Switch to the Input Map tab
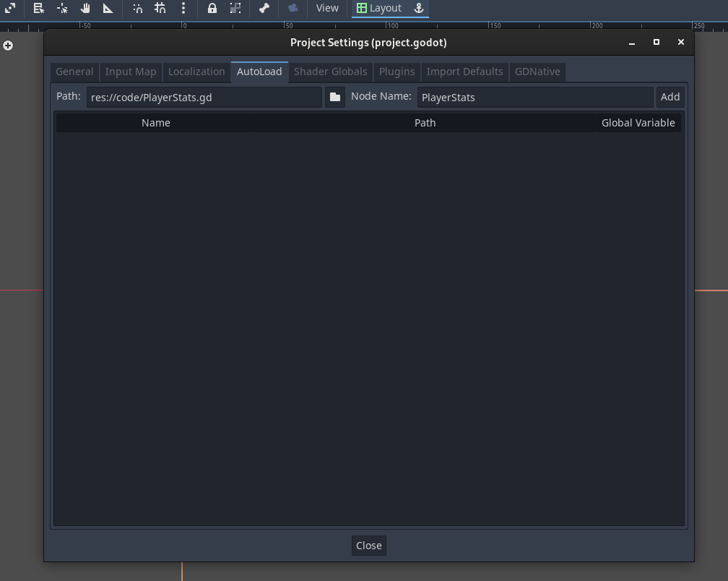728x581 pixels. point(131,72)
